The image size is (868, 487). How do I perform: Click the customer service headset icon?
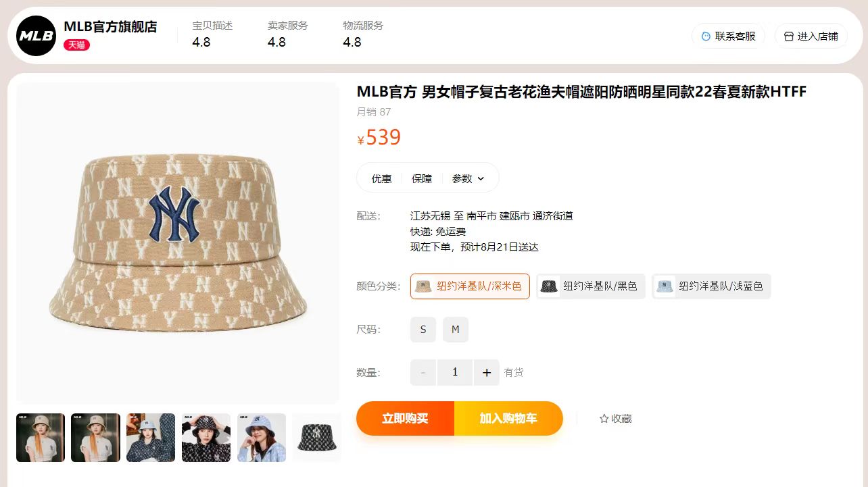[x=706, y=36]
